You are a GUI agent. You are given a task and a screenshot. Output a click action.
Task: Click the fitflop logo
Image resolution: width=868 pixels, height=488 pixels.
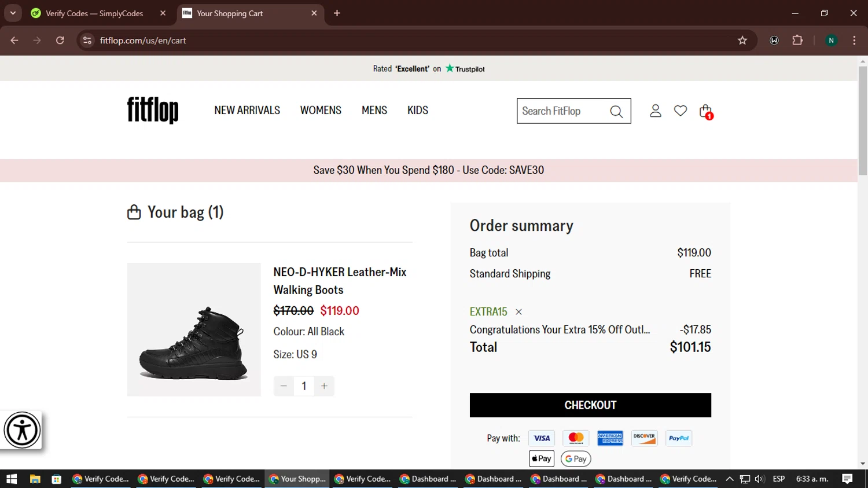(153, 110)
